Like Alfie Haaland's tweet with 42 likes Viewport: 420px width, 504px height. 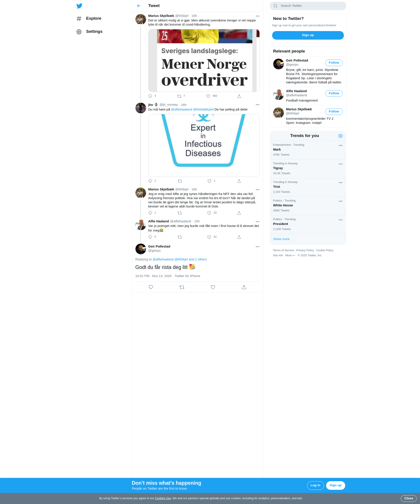[209, 237]
